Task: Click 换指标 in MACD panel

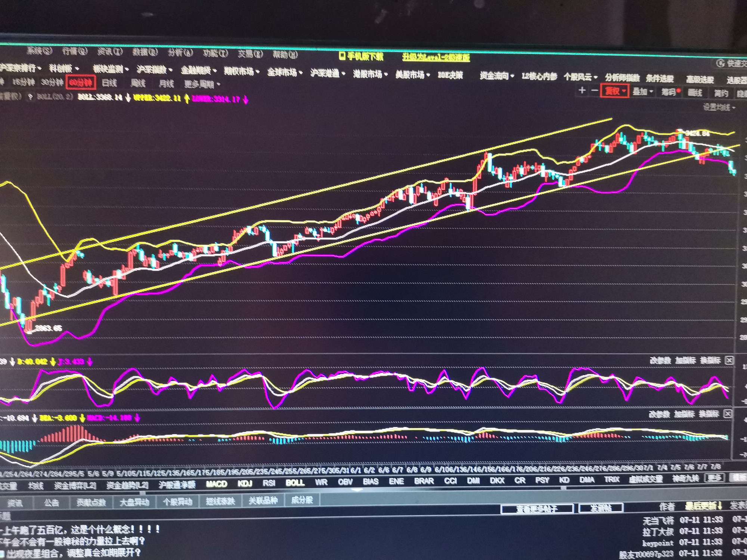Action: [709, 414]
